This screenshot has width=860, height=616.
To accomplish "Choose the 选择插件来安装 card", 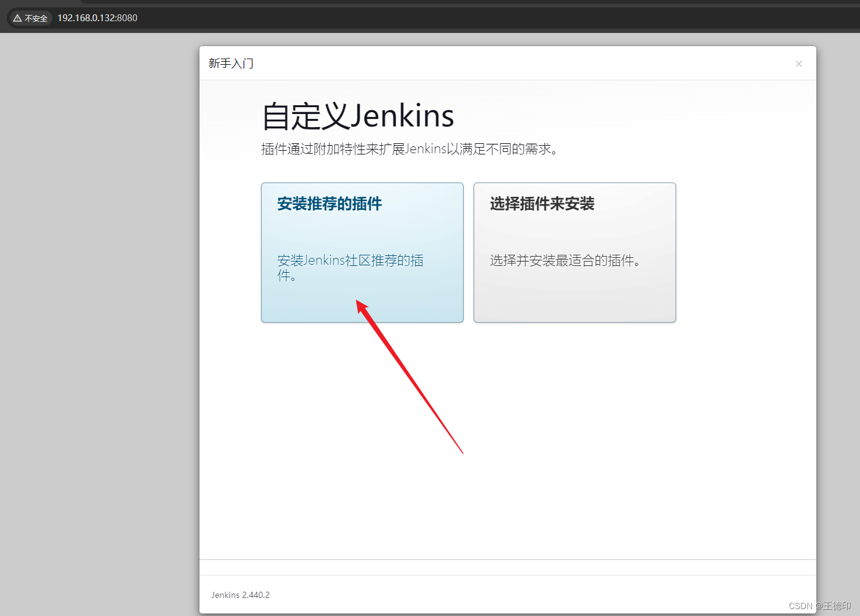I will (x=575, y=252).
